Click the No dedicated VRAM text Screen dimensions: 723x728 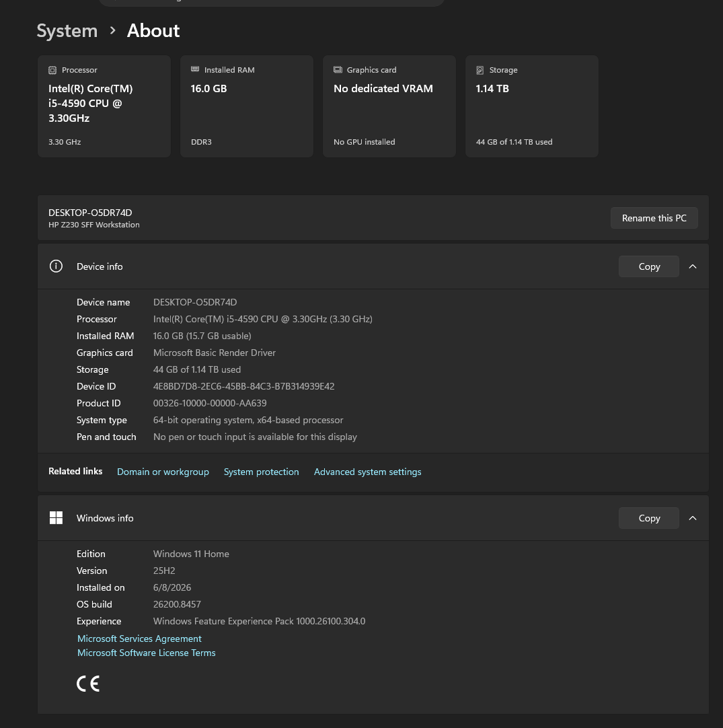pyautogui.click(x=383, y=89)
